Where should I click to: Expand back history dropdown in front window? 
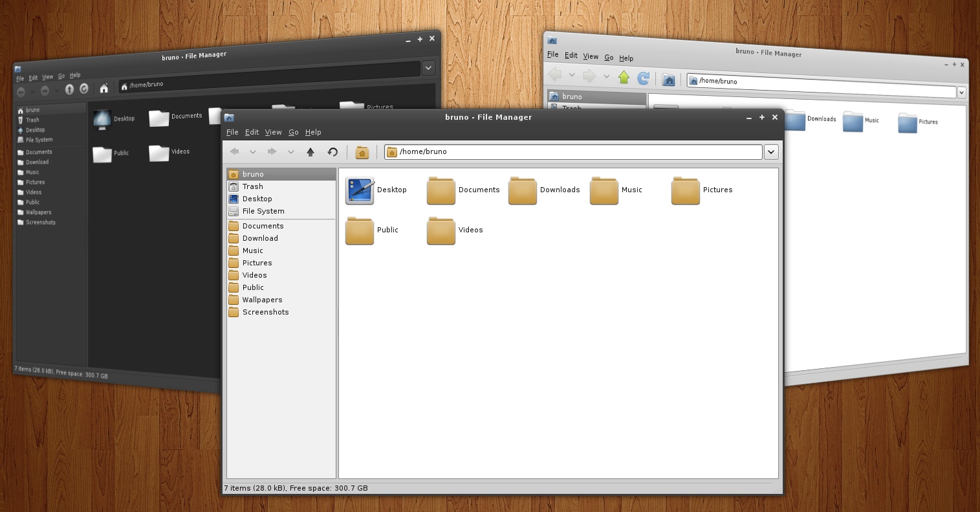click(x=253, y=152)
